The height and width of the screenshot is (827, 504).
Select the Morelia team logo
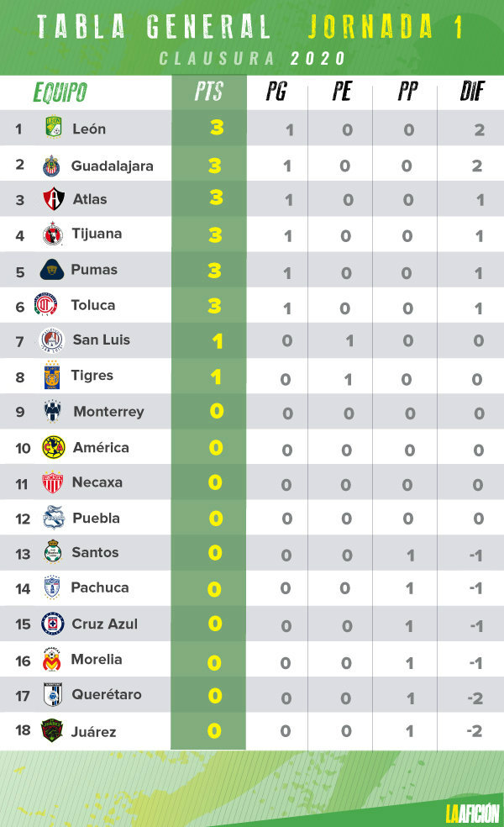[x=52, y=659]
